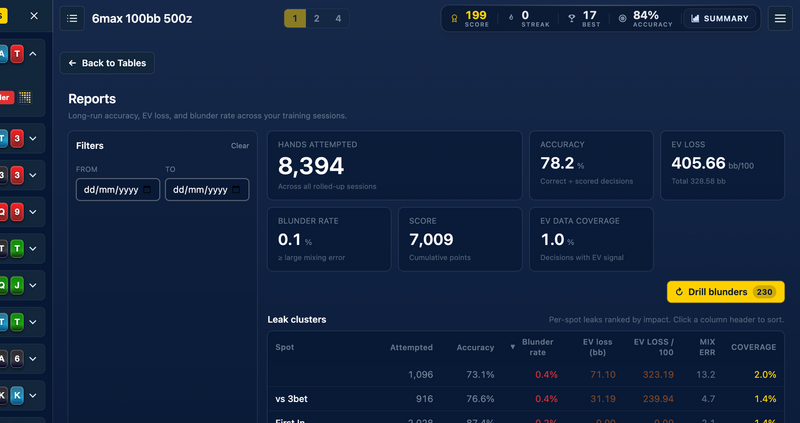Go Back to Tables
This screenshot has width=800, height=423.
tap(107, 63)
